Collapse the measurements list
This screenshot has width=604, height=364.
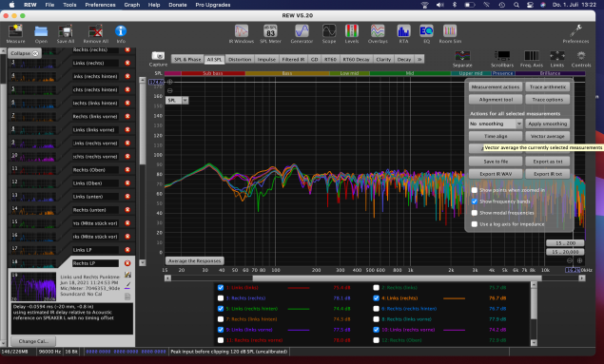coord(25,53)
